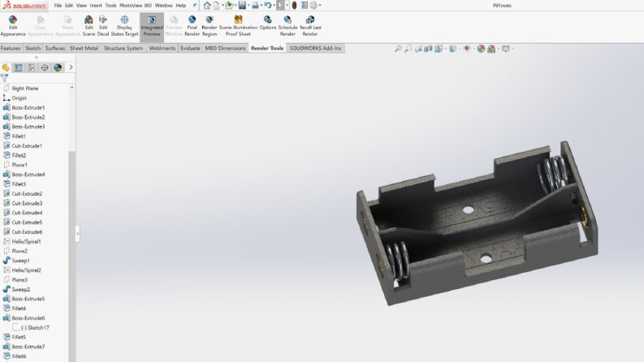Click Zoom to Fit in view toolbar
Screen dimensions: 644x362
(398, 49)
